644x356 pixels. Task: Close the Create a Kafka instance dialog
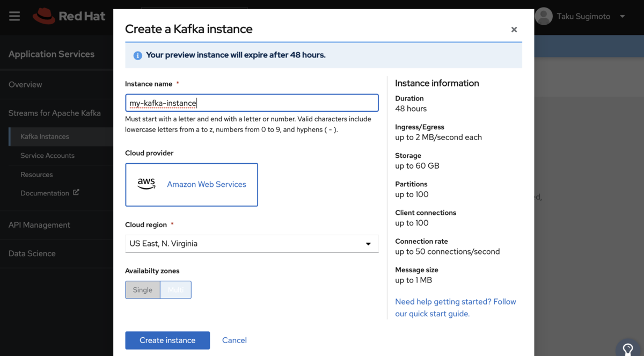pos(514,30)
